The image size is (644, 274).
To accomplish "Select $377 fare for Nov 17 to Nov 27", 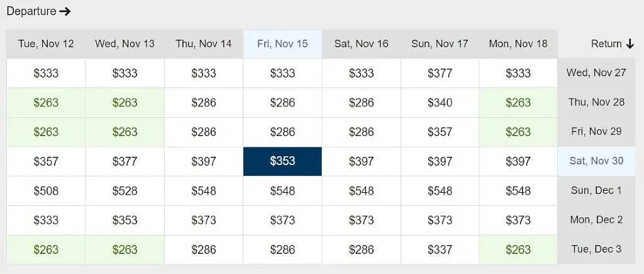I will click(x=440, y=73).
